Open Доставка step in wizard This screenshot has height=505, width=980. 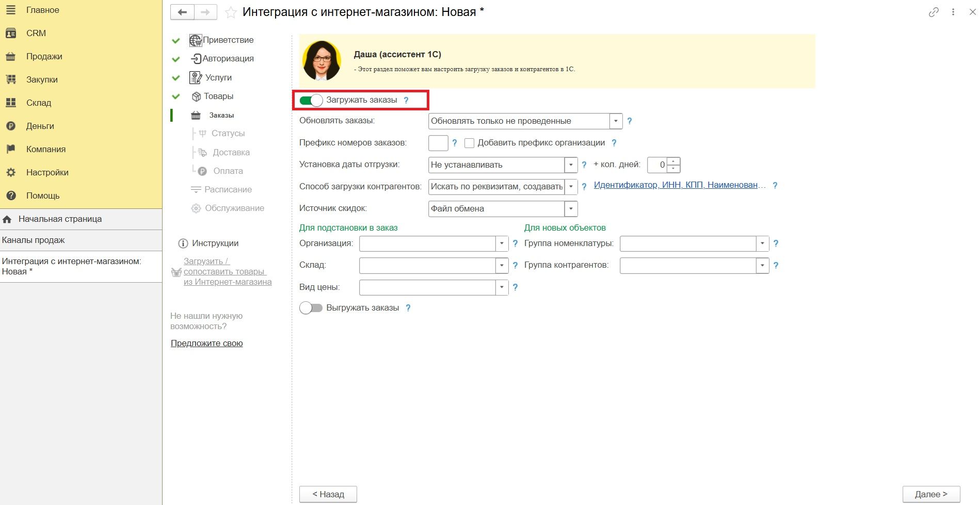[231, 153]
